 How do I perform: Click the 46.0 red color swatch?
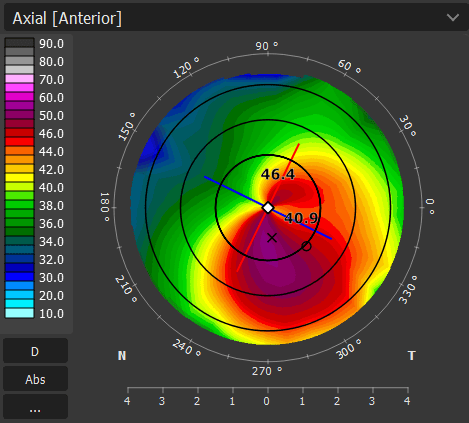(19, 133)
